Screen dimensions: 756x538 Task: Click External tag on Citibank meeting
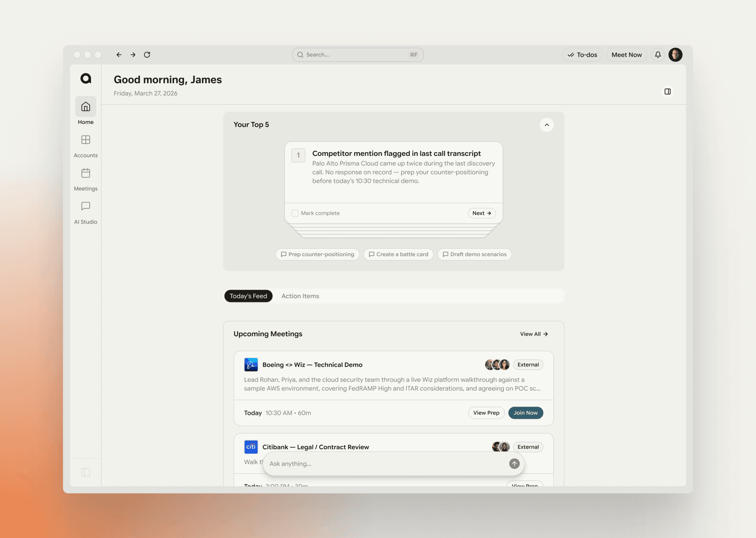[x=528, y=447]
